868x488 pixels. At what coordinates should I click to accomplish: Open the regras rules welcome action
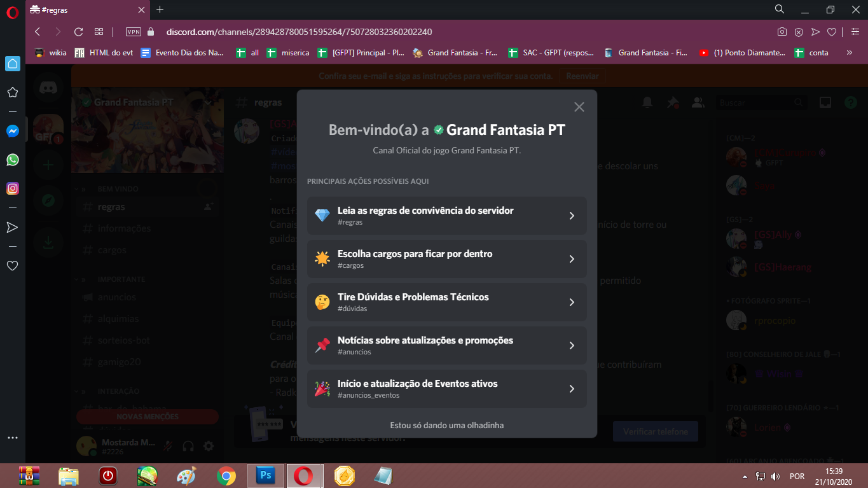[x=446, y=216]
